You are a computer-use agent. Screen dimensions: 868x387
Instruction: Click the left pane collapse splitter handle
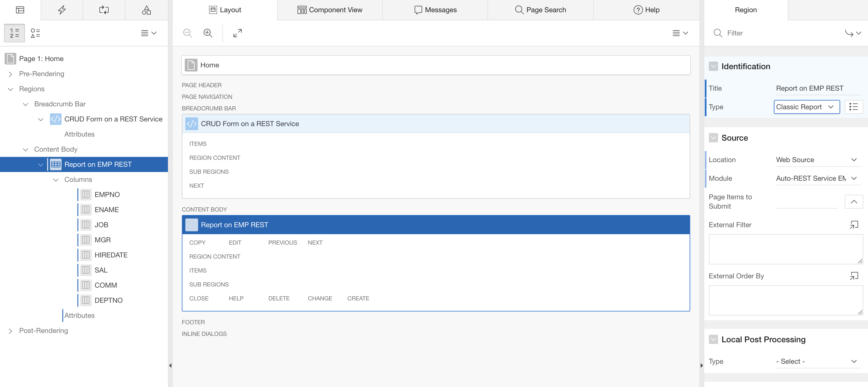coord(170,365)
